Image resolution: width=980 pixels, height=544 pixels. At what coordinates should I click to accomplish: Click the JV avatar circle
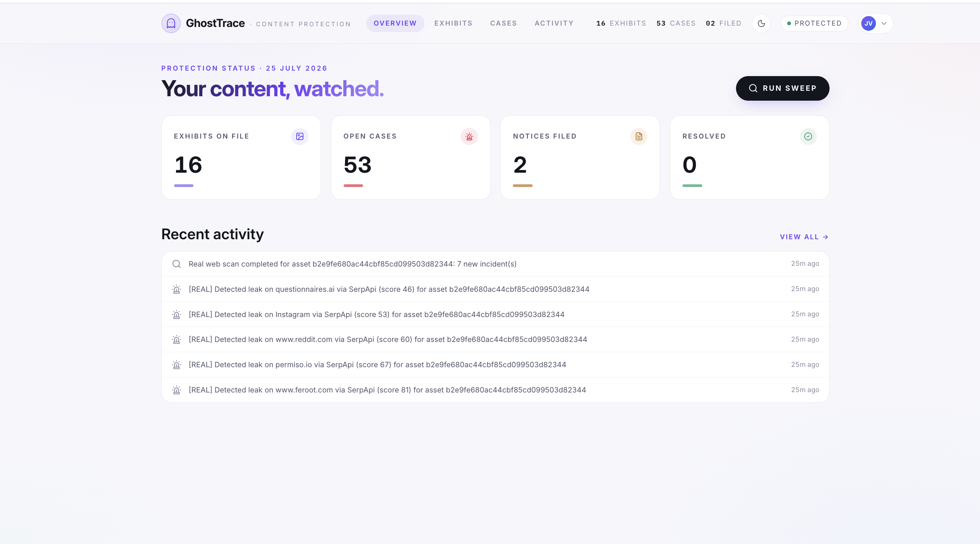tap(868, 24)
